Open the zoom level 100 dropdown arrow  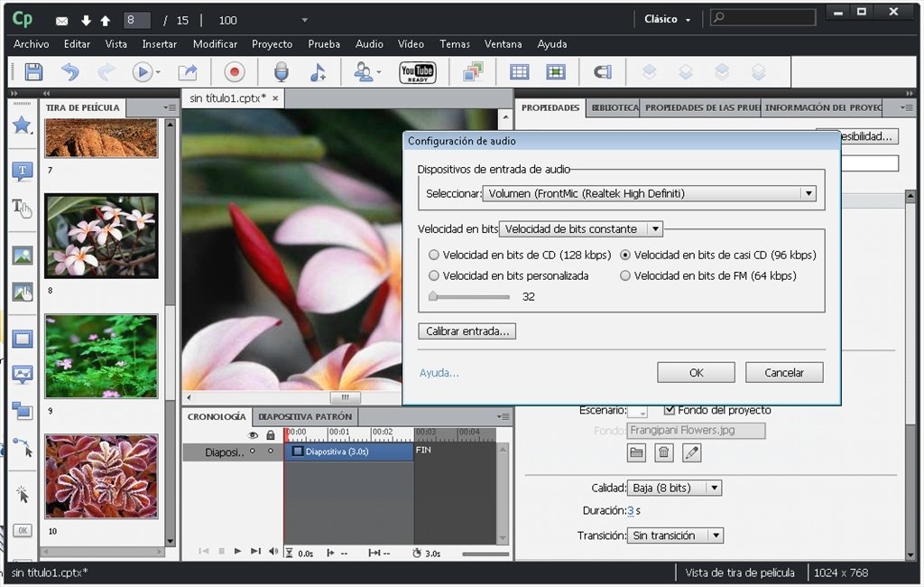305,20
